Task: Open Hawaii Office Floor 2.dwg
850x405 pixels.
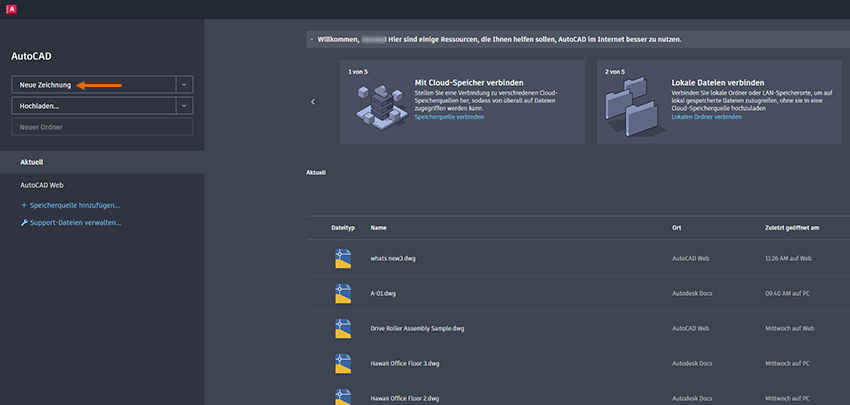Action: coord(405,398)
